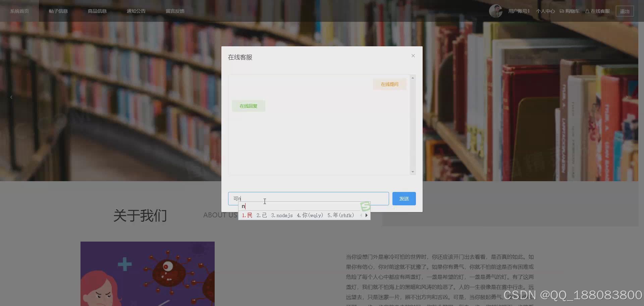Screen dimensions: 644x306
Task: Click the left carousel arrow
Action: point(11,97)
